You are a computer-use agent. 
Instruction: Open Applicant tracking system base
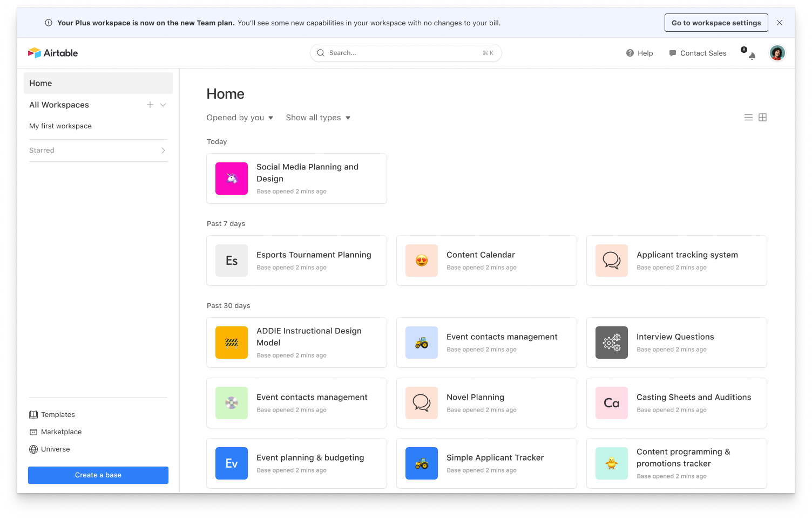(676, 261)
